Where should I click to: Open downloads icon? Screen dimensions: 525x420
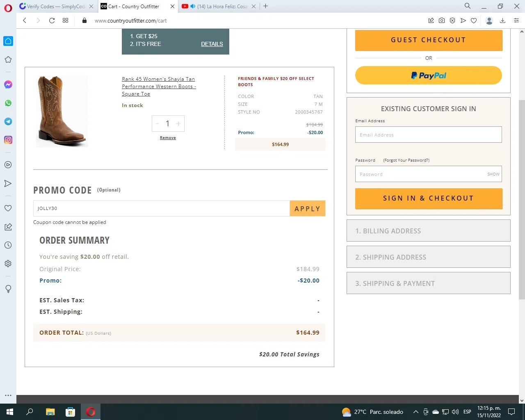point(502,21)
